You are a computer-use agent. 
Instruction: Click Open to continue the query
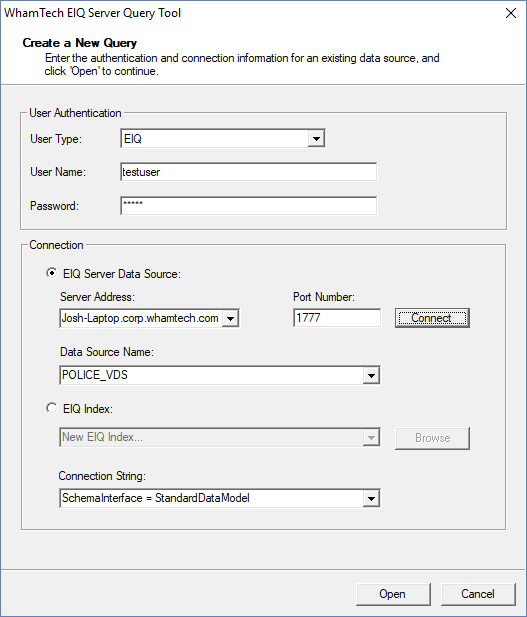(393, 594)
